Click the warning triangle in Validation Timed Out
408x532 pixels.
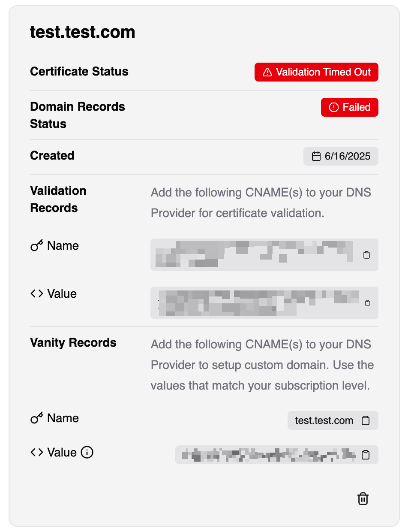click(x=267, y=72)
